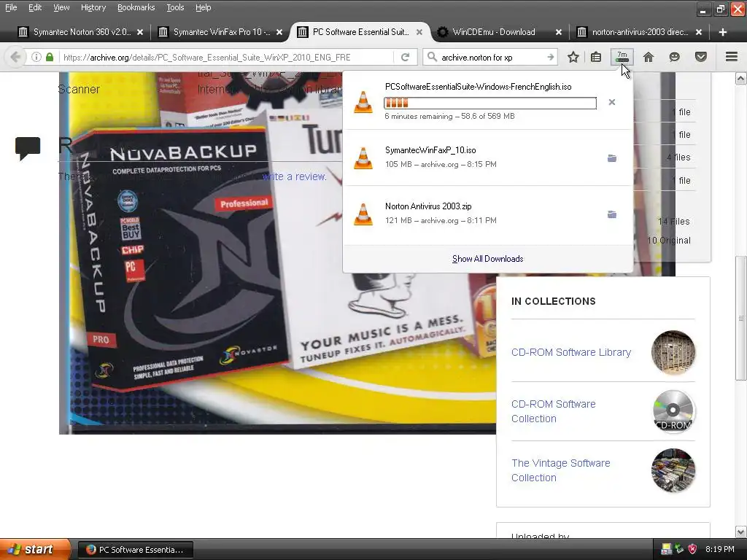Click VLC cone icon of SymantecWinFaxP_10.iso

point(363,158)
